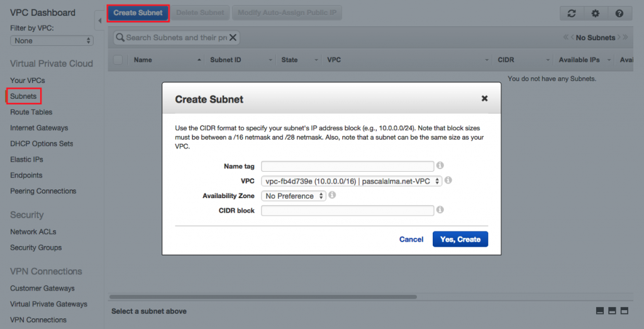Expand the Availability Zone dropdown
This screenshot has width=644, height=329.
pos(293,196)
